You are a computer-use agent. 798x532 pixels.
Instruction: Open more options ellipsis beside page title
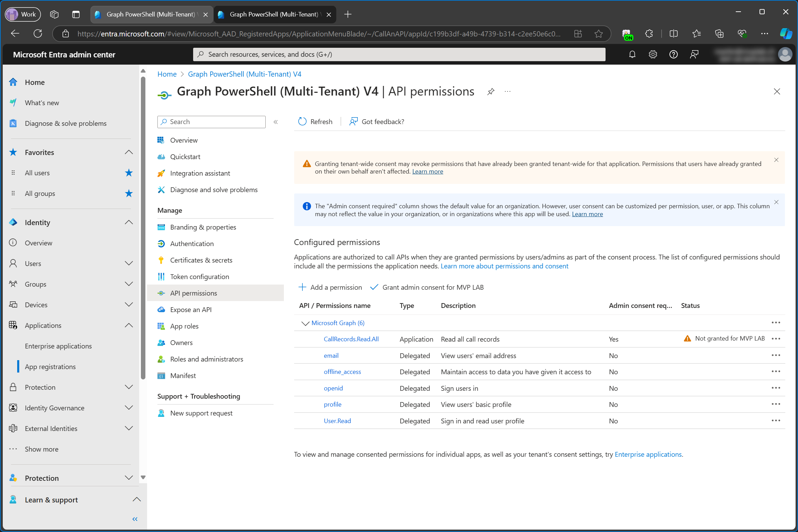tap(508, 91)
